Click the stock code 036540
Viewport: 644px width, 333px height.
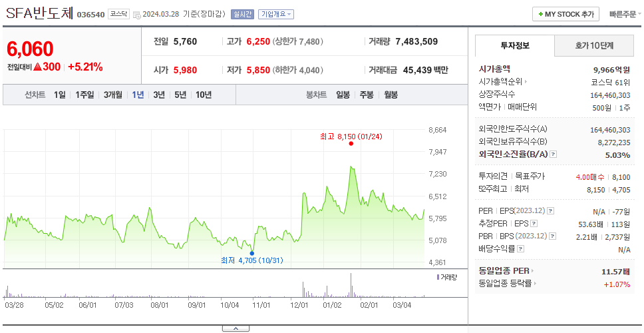(x=90, y=15)
